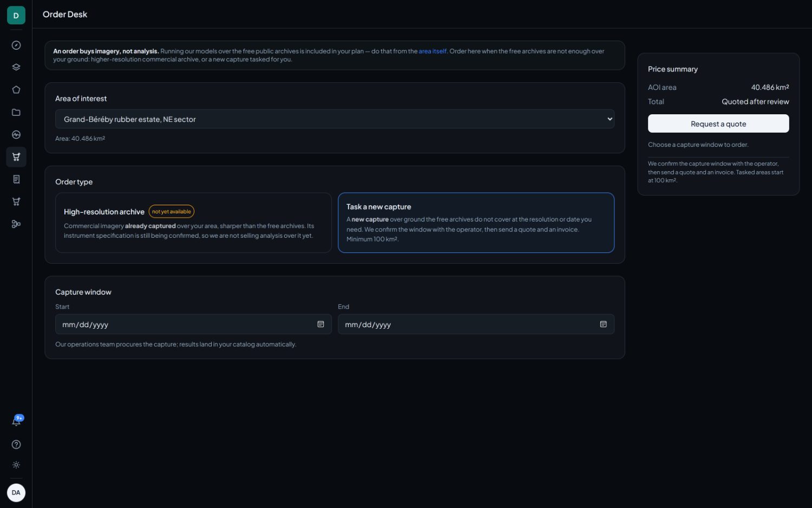Click the AOI area value in Price summary
The image size is (812, 508).
click(x=770, y=87)
